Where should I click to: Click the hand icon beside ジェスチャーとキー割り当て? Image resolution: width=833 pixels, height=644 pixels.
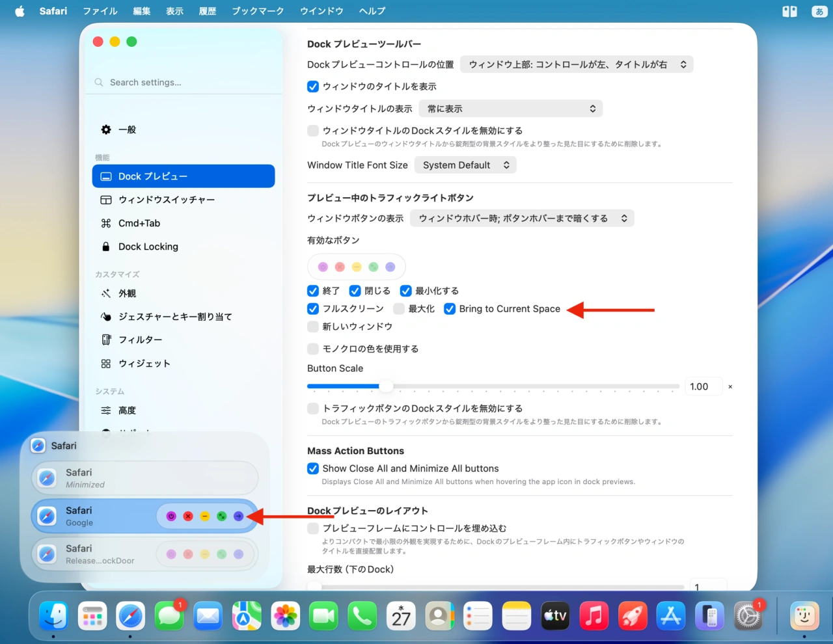[106, 317]
